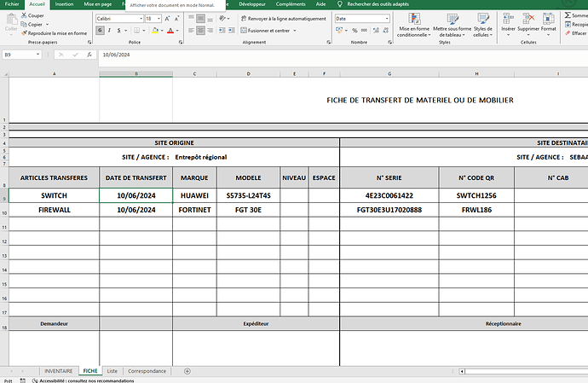
Task: Open the Date number format dropdown
Action: point(387,19)
